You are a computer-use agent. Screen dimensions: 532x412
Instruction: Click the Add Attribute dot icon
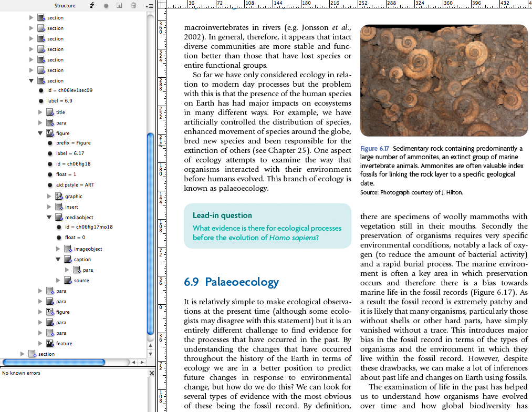click(x=106, y=5)
